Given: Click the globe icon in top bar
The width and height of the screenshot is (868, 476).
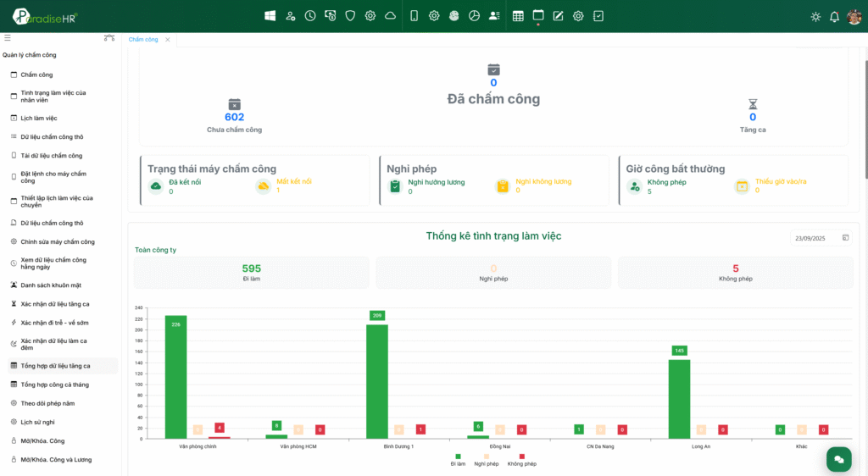Looking at the screenshot, I should click(454, 16).
